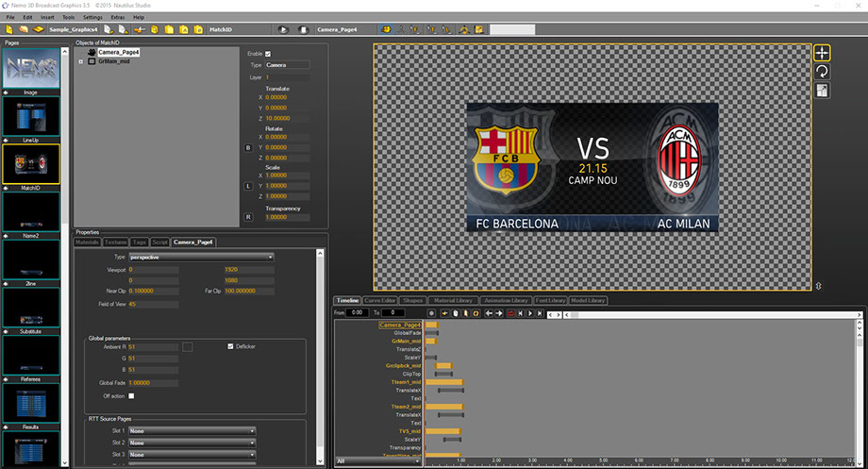The image size is (868, 469).
Task: Click the R button beside Transparency
Action: pos(248,217)
